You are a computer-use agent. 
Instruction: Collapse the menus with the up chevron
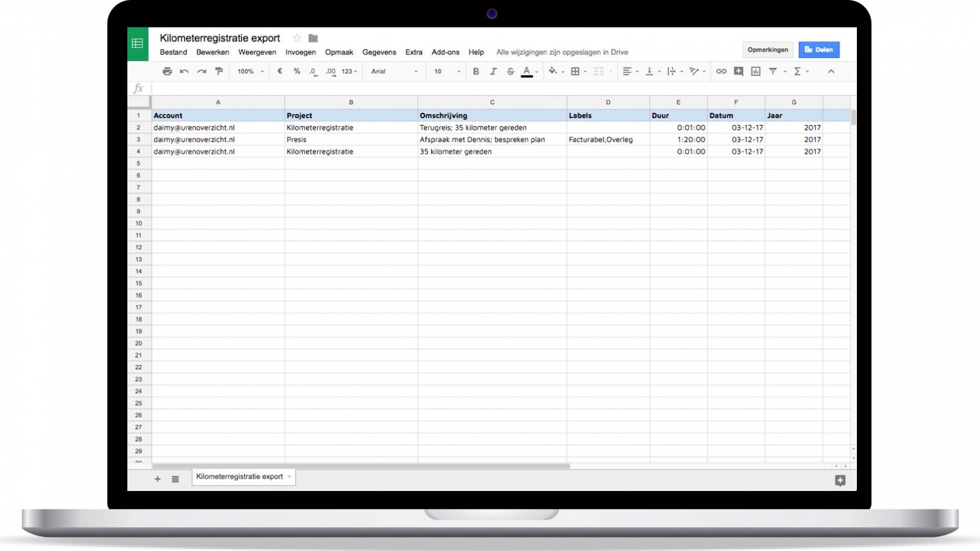point(831,72)
